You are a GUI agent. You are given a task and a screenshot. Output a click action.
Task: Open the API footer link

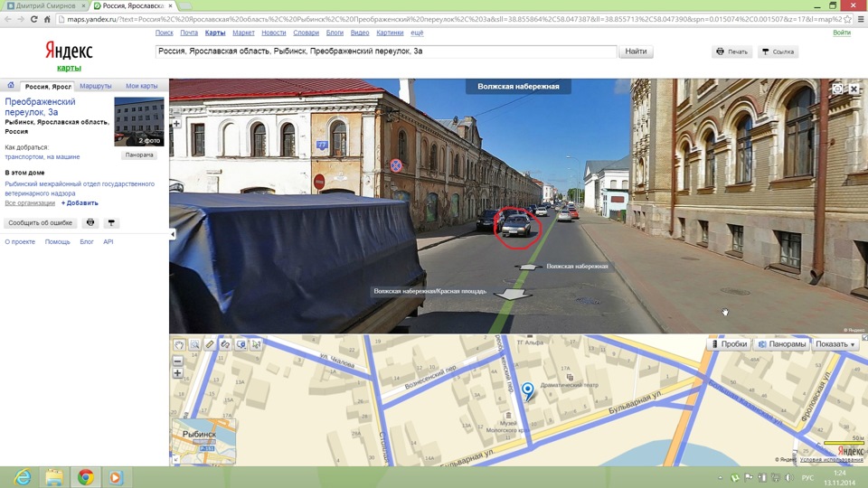click(108, 242)
